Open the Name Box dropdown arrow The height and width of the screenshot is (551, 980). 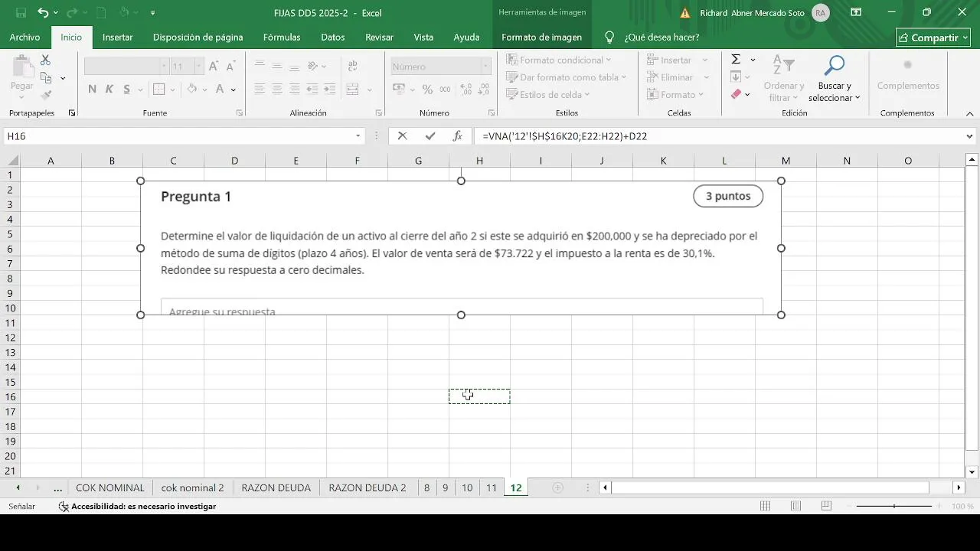pos(358,136)
